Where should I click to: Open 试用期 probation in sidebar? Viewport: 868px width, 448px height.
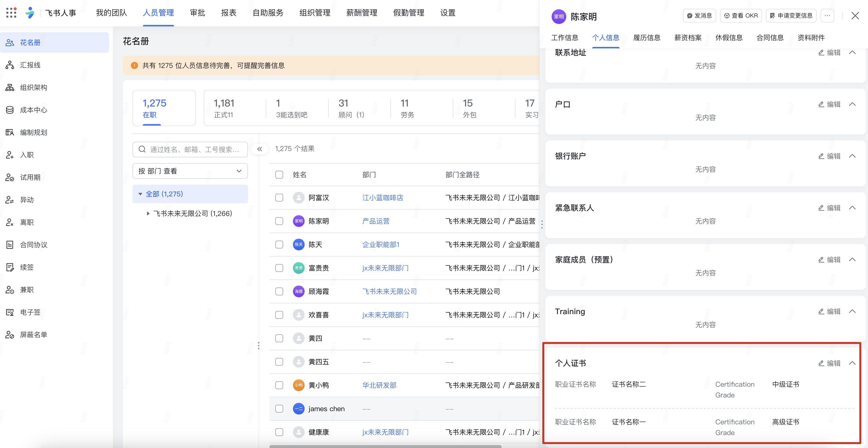tap(55, 177)
